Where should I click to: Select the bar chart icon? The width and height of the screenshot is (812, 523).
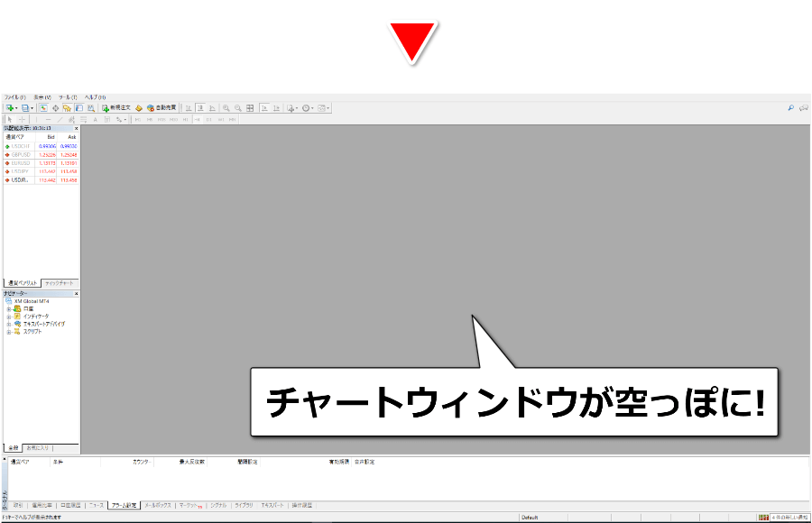tap(189, 108)
